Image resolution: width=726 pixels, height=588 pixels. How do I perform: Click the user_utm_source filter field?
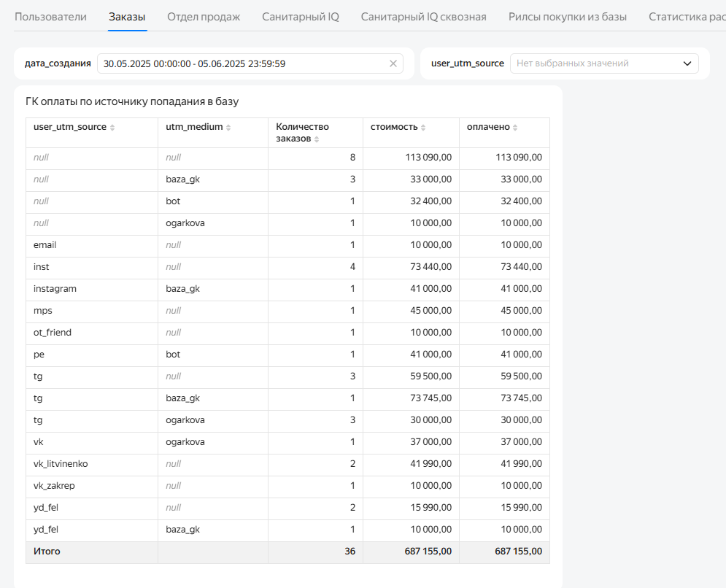click(603, 63)
